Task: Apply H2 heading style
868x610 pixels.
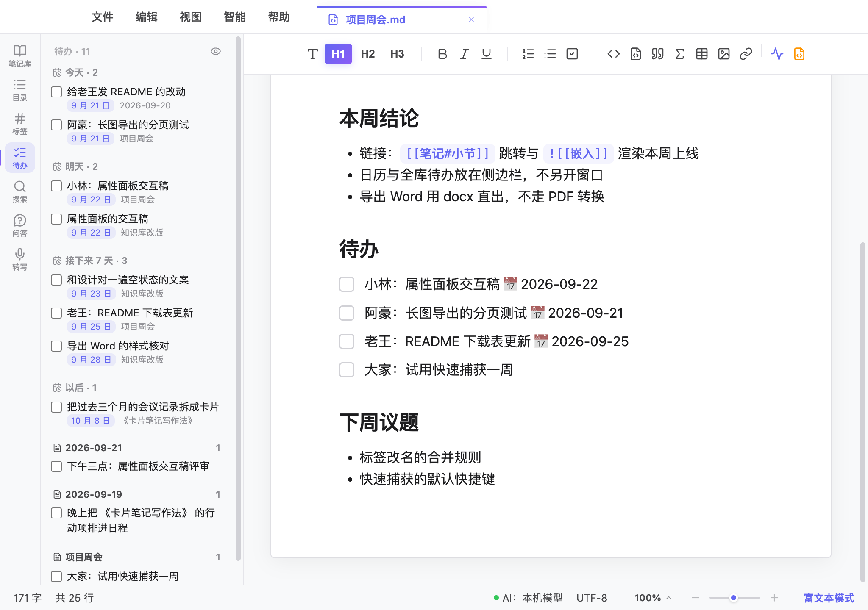Action: pyautogui.click(x=367, y=54)
